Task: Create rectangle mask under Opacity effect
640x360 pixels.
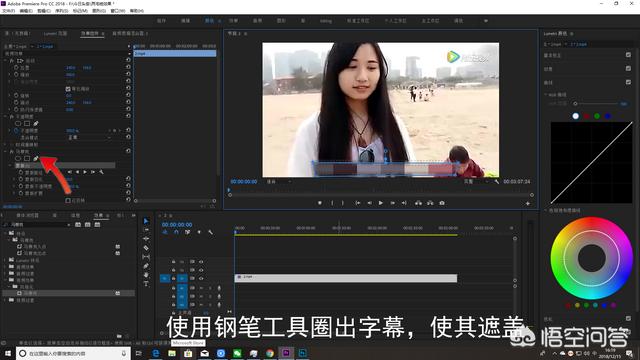Action: pos(27,123)
